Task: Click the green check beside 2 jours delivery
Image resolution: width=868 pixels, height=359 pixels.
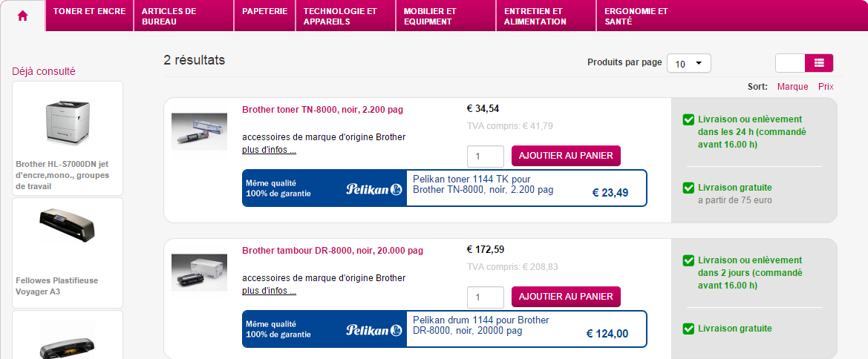Action: (x=688, y=261)
